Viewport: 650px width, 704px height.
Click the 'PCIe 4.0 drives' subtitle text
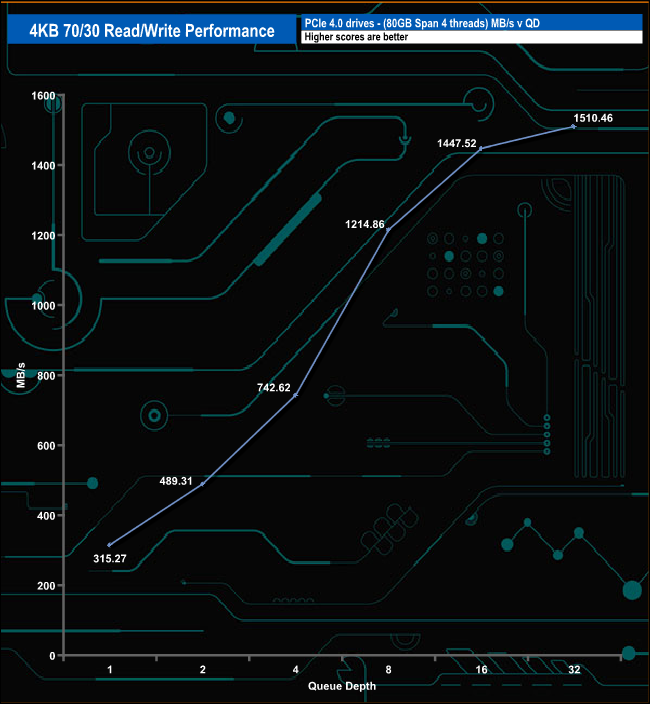(x=422, y=23)
